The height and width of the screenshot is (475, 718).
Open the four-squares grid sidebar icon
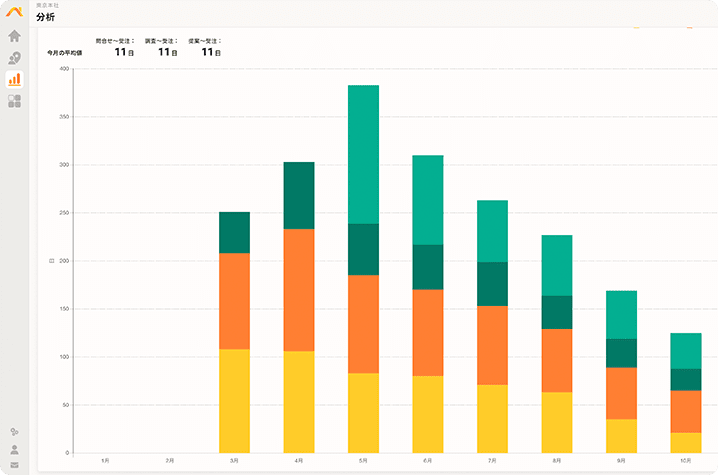15,101
